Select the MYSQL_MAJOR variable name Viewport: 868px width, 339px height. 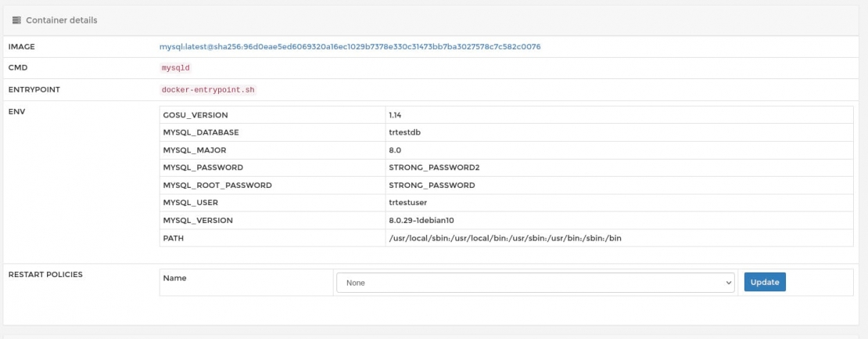[194, 150]
